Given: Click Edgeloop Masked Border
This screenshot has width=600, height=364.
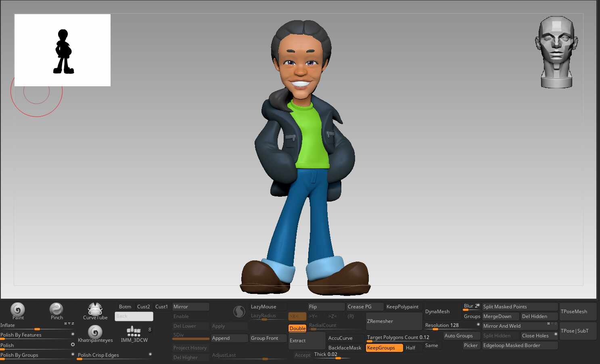Looking at the screenshot, I should coord(520,345).
